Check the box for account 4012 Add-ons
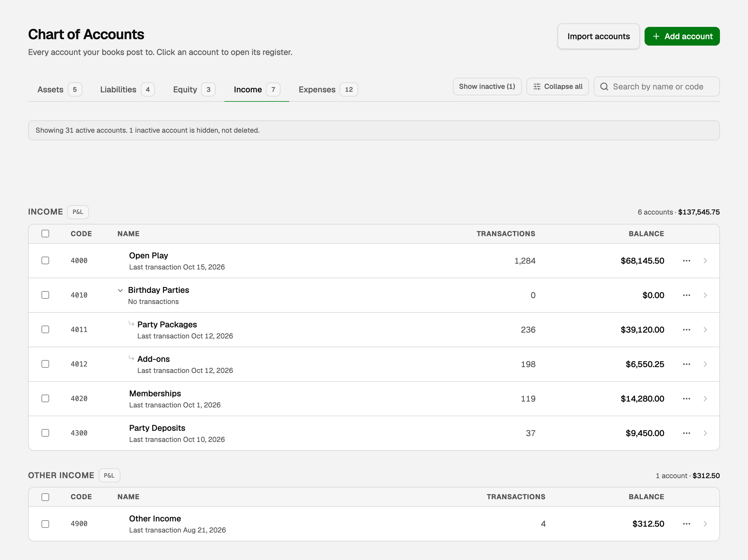Viewport: 748px width, 560px height. point(45,364)
